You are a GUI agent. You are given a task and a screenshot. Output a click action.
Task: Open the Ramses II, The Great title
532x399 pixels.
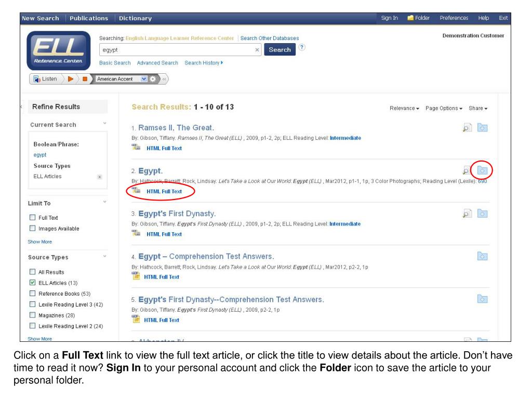[176, 128]
